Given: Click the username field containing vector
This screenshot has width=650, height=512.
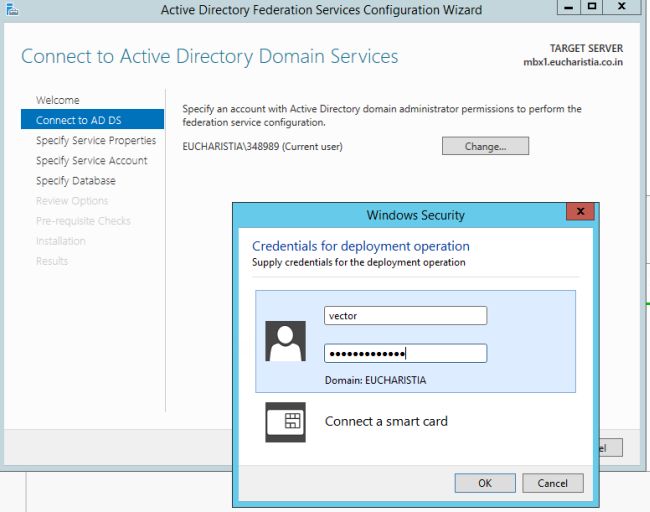Looking at the screenshot, I should 405,316.
